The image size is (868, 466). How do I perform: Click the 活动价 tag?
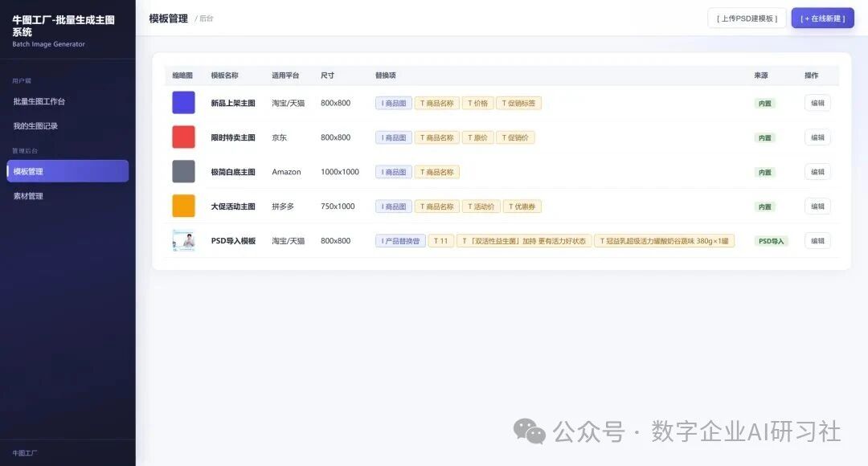pyautogui.click(x=481, y=206)
